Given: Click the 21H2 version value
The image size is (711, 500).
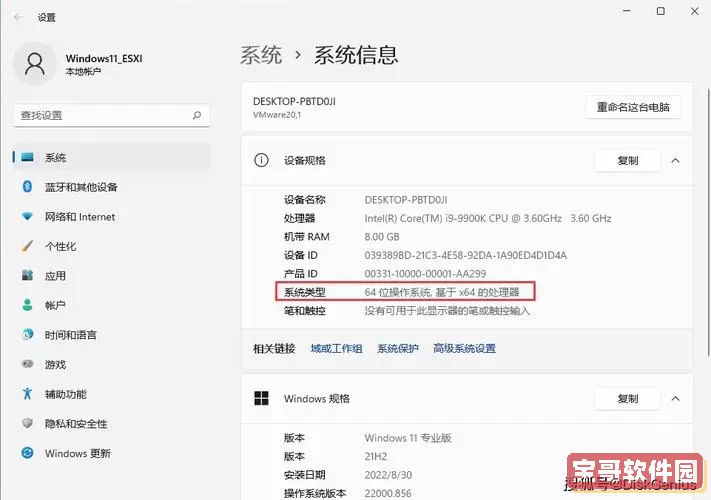Looking at the screenshot, I should [376, 456].
